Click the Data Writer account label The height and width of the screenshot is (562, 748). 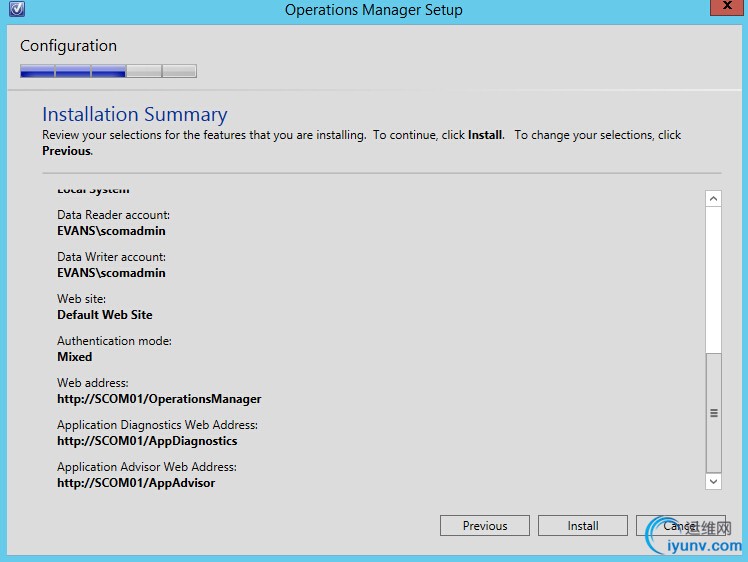[x=111, y=257]
